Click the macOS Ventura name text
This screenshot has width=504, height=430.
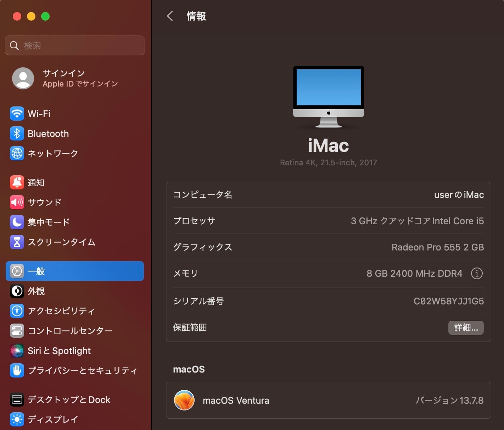[236, 401]
